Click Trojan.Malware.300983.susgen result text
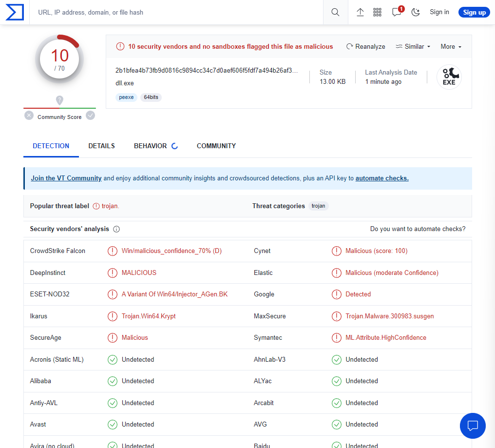This screenshot has width=495, height=448. coord(390,316)
